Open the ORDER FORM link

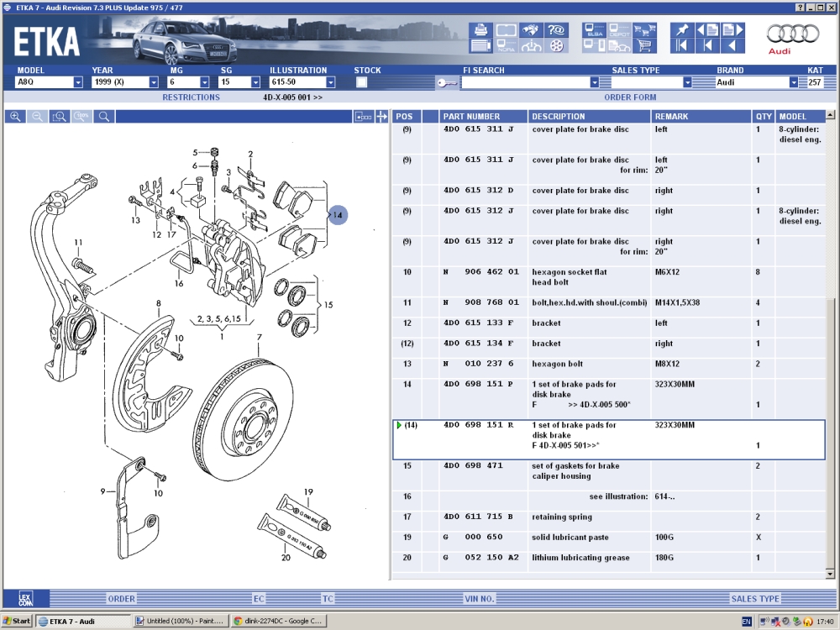[x=630, y=97]
